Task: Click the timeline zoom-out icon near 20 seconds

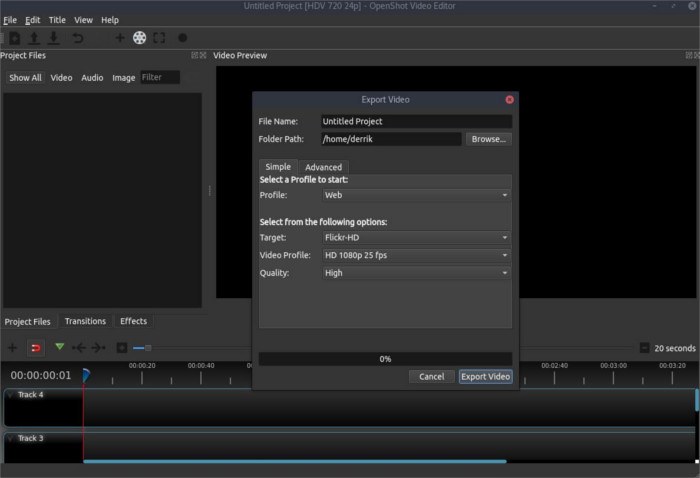Action: click(644, 348)
